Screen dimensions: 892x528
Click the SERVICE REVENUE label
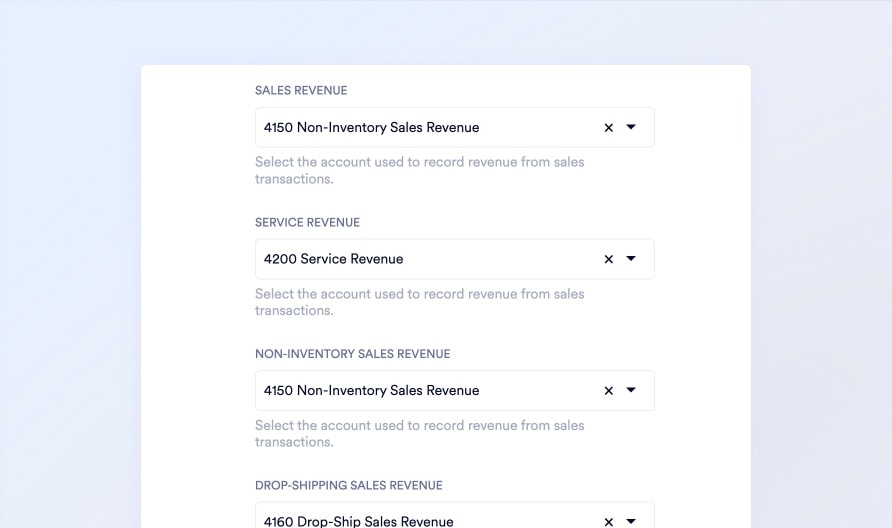click(307, 222)
